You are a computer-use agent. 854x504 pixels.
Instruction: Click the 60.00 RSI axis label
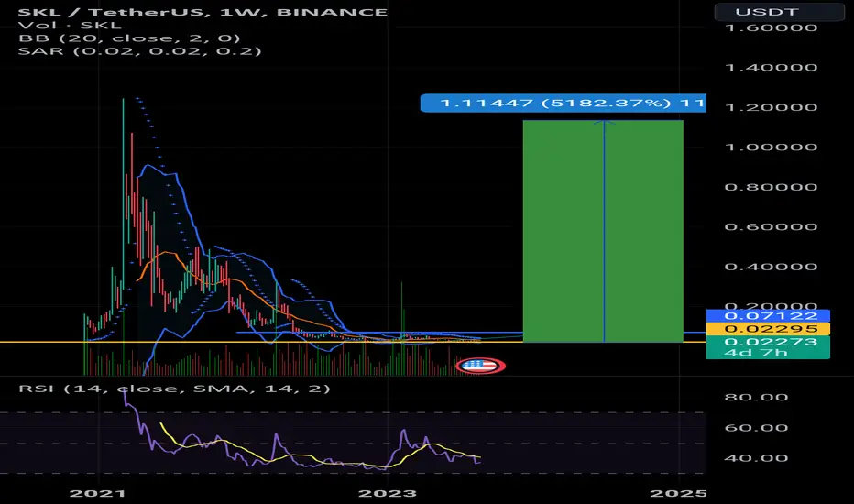(757, 428)
